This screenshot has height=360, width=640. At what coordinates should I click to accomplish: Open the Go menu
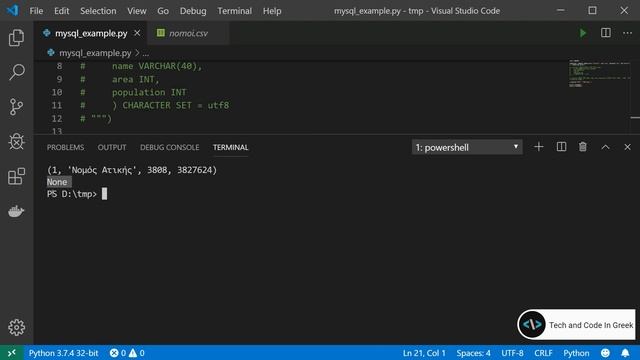click(x=163, y=11)
